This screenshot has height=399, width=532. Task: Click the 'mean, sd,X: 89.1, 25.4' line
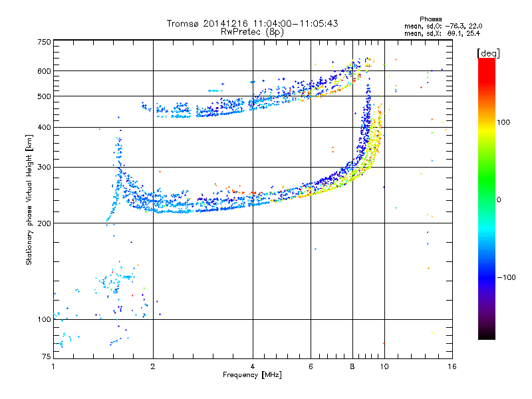442,33
